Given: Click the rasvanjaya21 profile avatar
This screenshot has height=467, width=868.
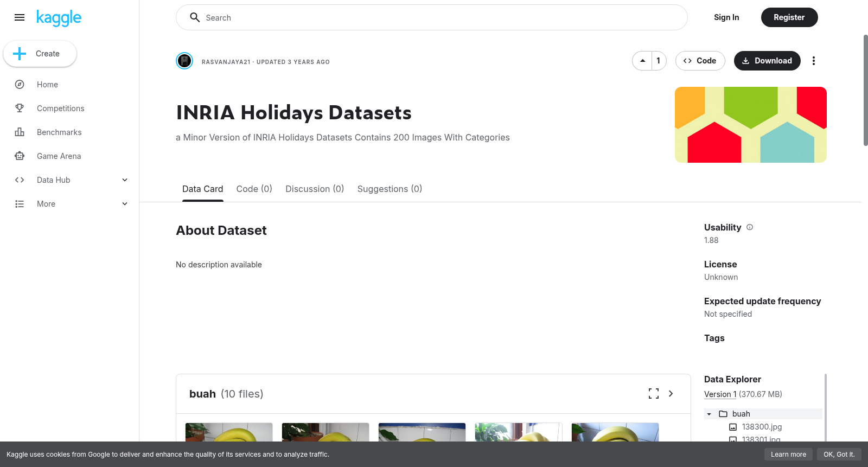Looking at the screenshot, I should click(184, 61).
